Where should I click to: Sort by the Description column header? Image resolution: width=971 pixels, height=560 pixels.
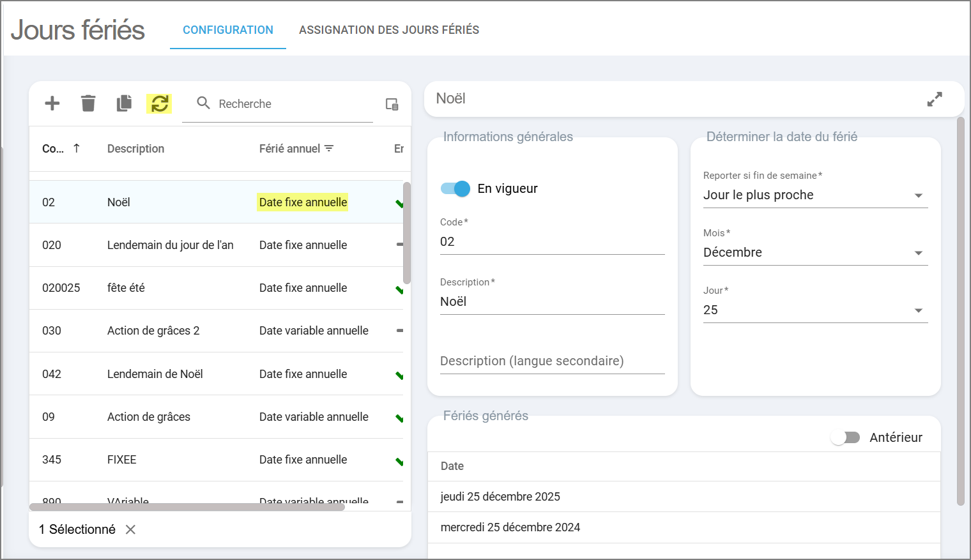point(135,149)
